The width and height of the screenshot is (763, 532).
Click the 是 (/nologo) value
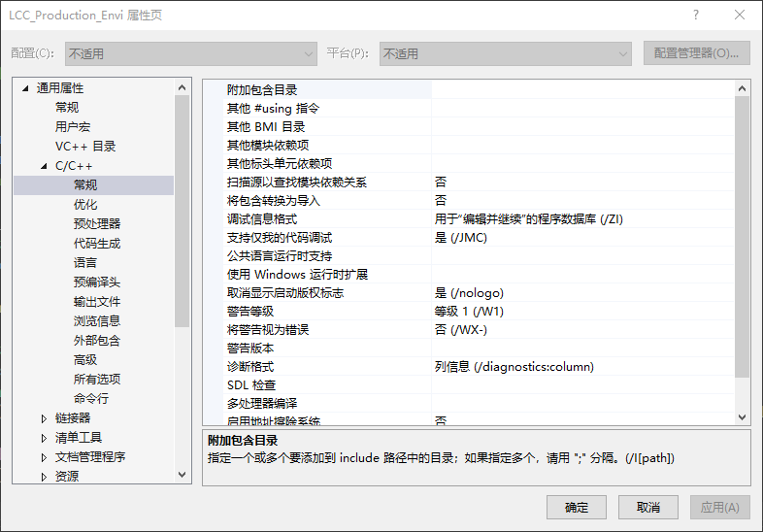point(469,293)
